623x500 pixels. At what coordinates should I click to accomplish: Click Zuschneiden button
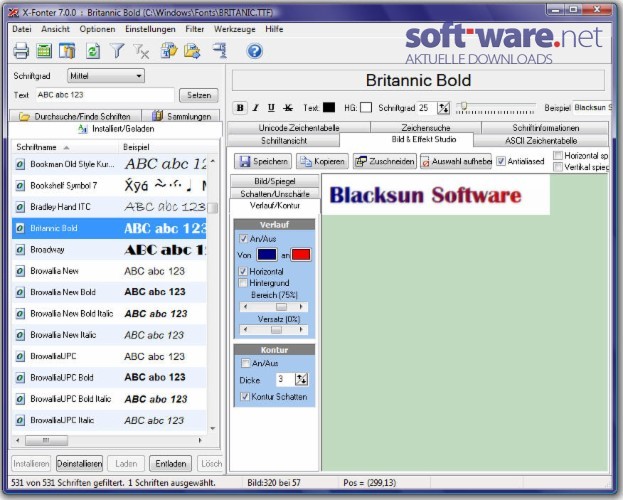point(385,161)
